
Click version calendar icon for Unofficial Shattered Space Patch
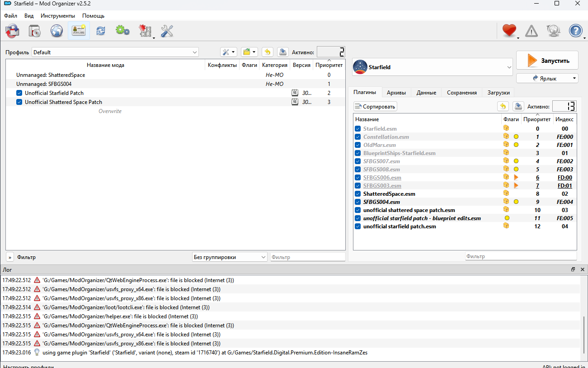point(295,102)
